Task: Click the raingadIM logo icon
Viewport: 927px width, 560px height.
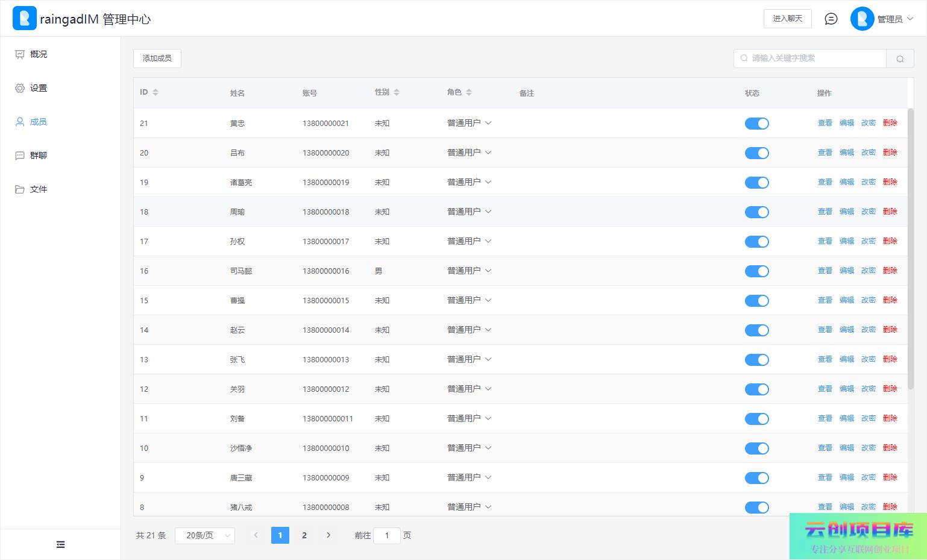Action: point(25,19)
